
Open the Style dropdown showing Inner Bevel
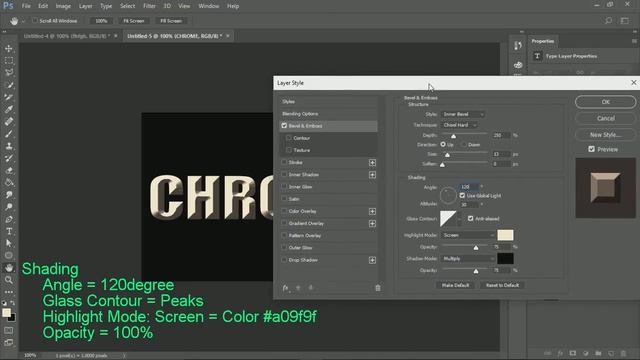point(463,114)
